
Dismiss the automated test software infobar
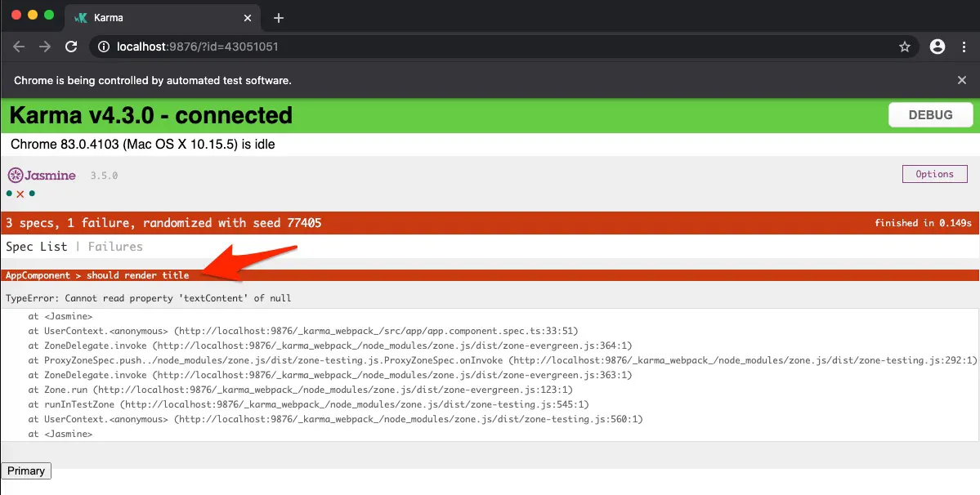[962, 80]
